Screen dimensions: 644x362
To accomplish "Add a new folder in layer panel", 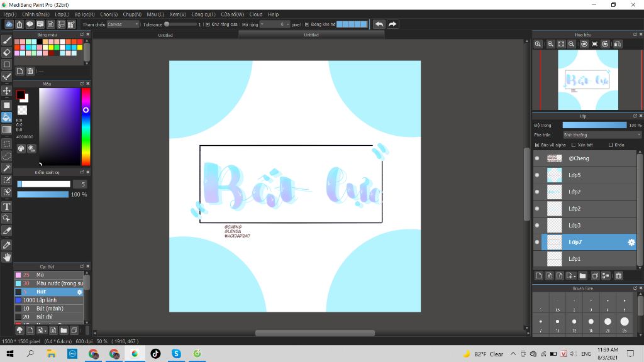I will tap(582, 276).
